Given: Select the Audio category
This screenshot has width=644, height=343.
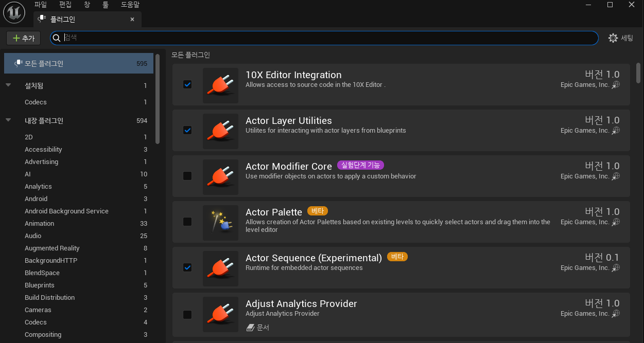Looking at the screenshot, I should point(79,236).
